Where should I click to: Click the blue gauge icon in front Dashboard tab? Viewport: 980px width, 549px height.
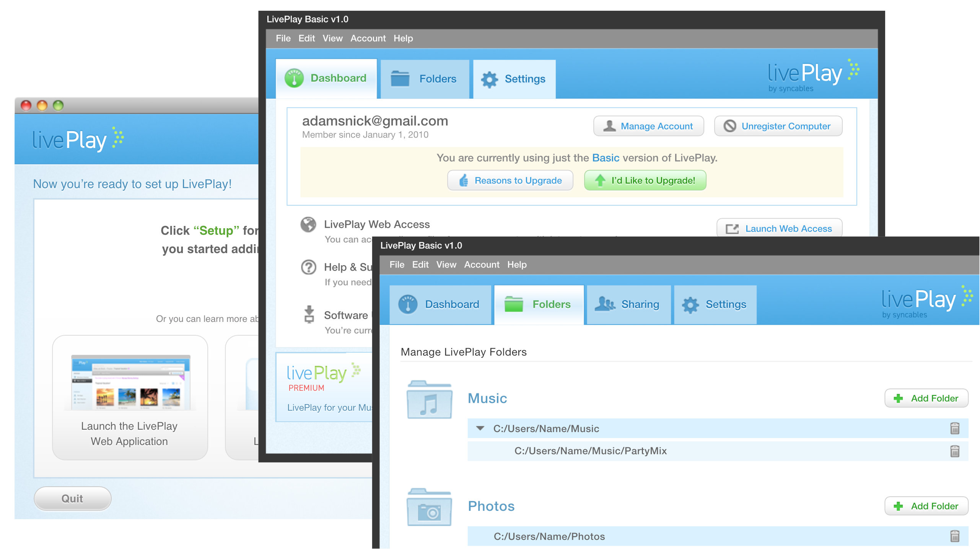408,304
